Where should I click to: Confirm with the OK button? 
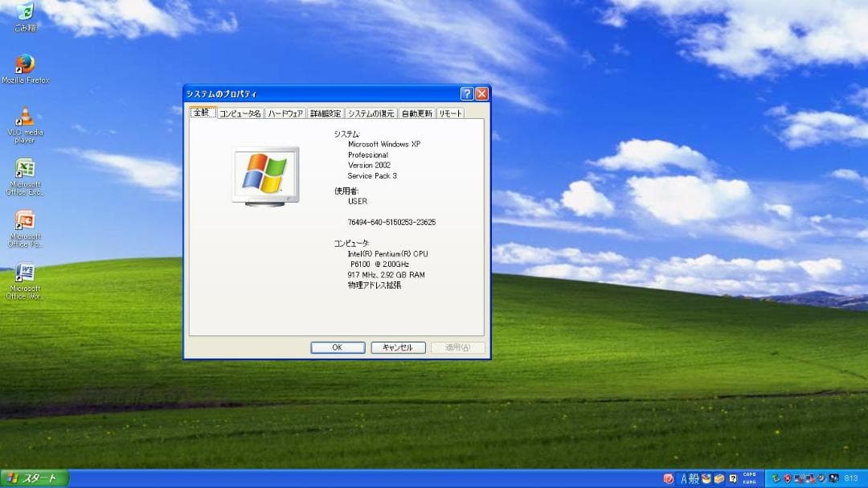tap(338, 347)
